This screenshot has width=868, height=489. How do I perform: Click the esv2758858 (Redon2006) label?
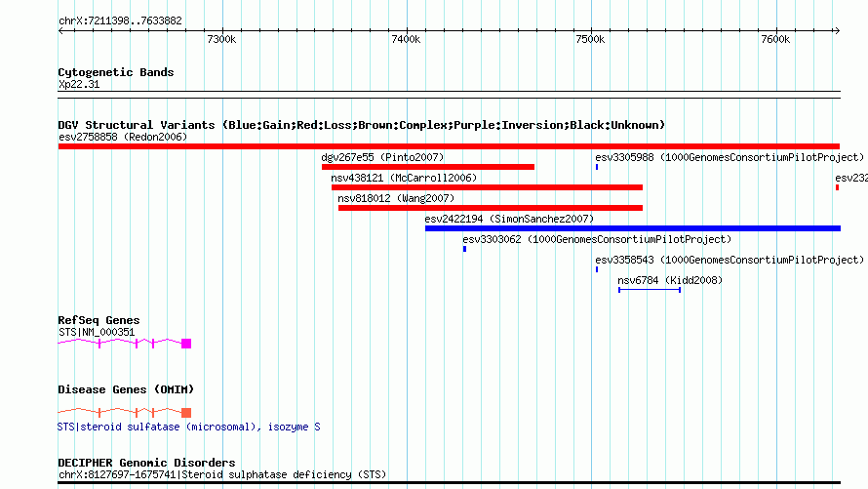click(123, 137)
